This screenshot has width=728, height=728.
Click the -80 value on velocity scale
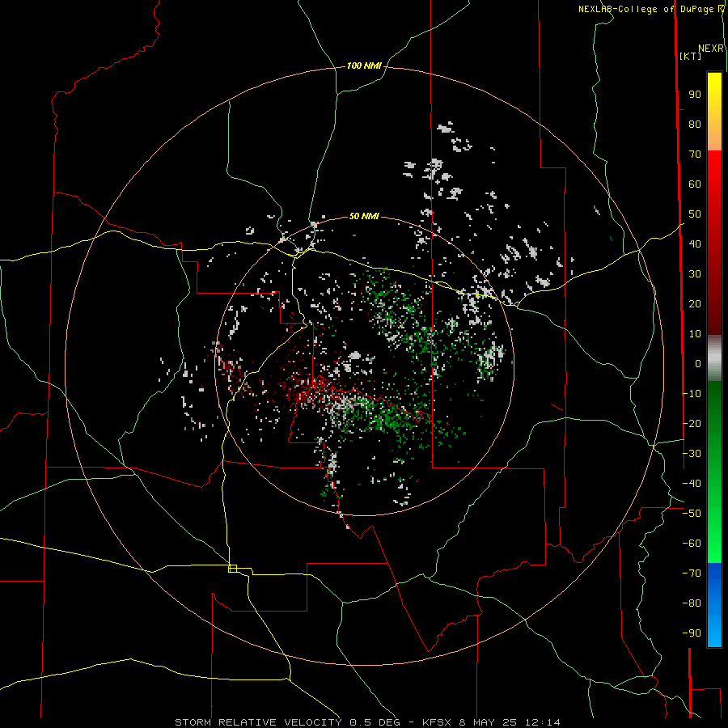[x=692, y=603]
